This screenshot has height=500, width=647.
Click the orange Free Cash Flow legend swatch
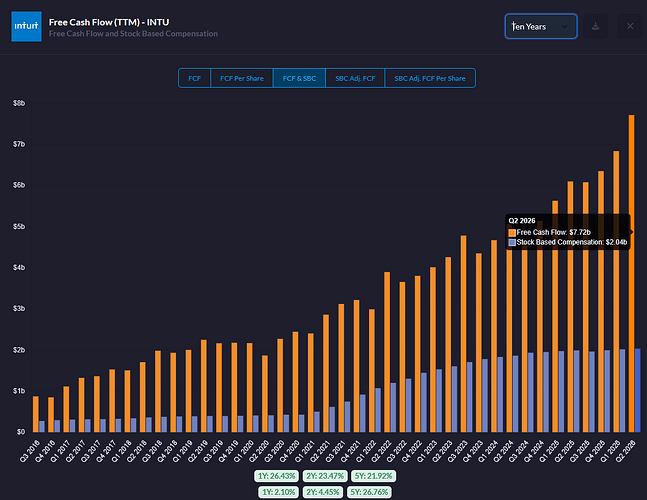(x=512, y=233)
